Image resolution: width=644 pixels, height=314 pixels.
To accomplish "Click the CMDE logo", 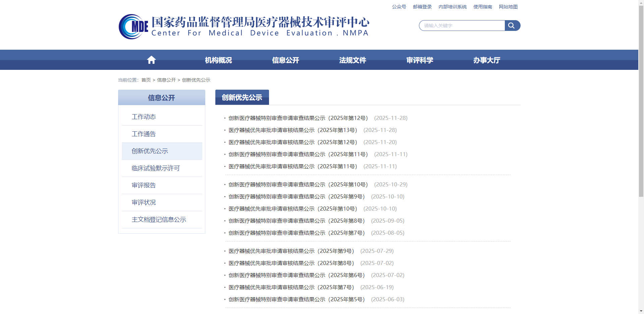I will click(x=133, y=27).
